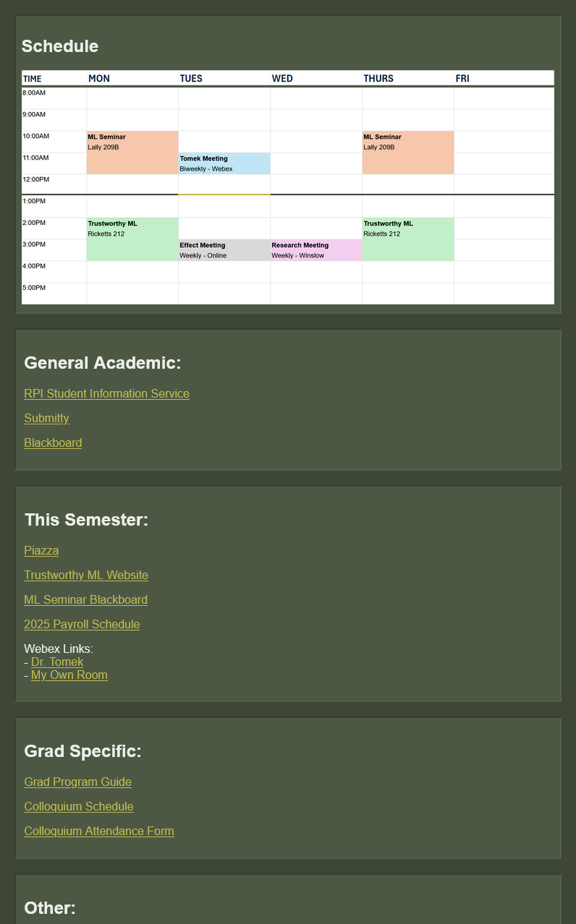Open the Piazza link

point(41,551)
